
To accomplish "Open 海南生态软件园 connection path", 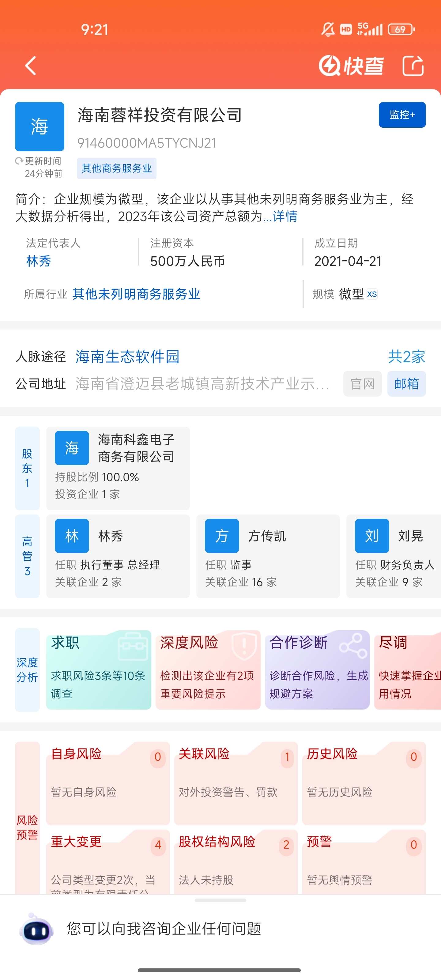I will 127,356.
